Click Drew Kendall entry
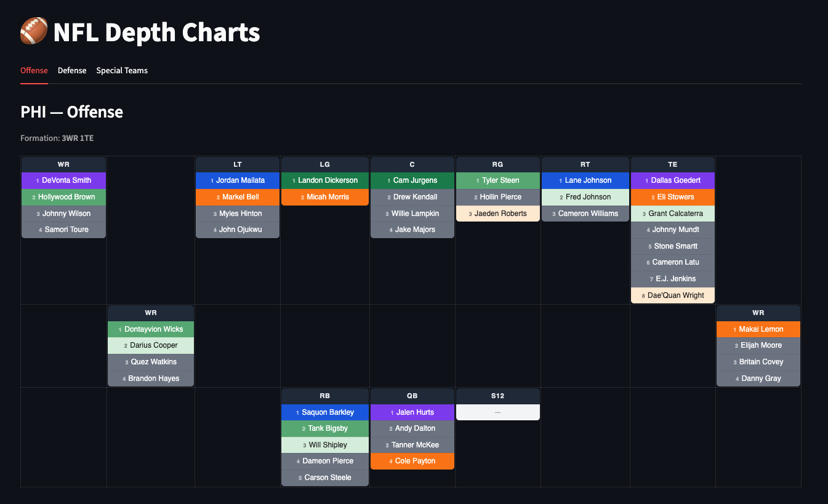The width and height of the screenshot is (828, 504). point(412,197)
